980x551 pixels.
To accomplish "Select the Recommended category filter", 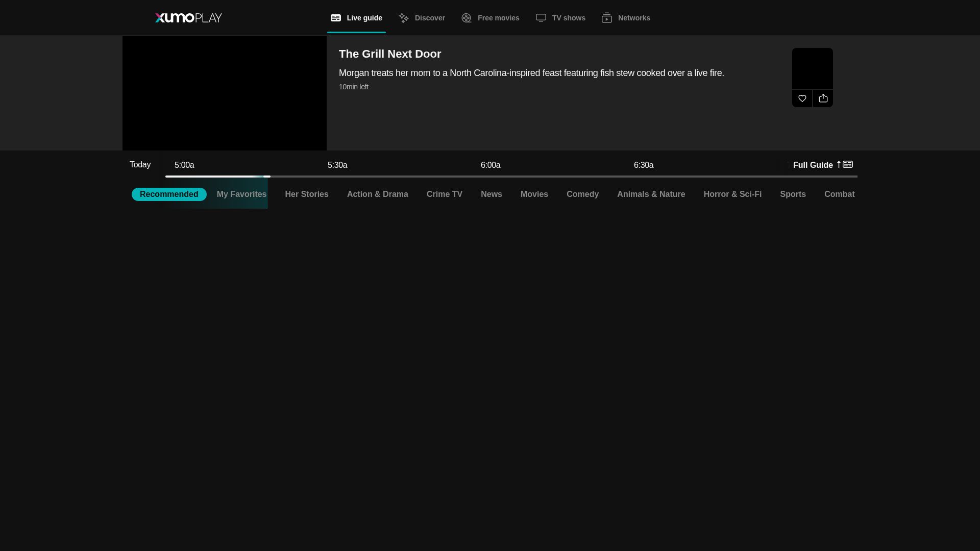I will (169, 194).
